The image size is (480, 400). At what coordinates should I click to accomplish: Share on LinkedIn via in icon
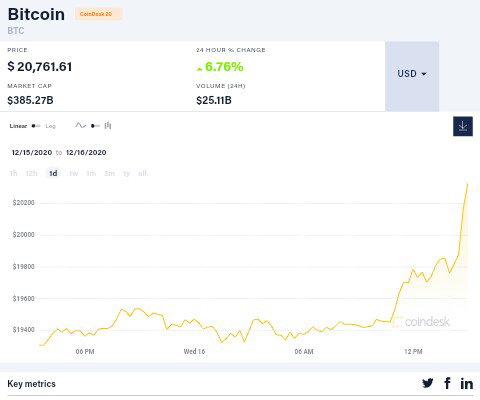[x=467, y=384]
